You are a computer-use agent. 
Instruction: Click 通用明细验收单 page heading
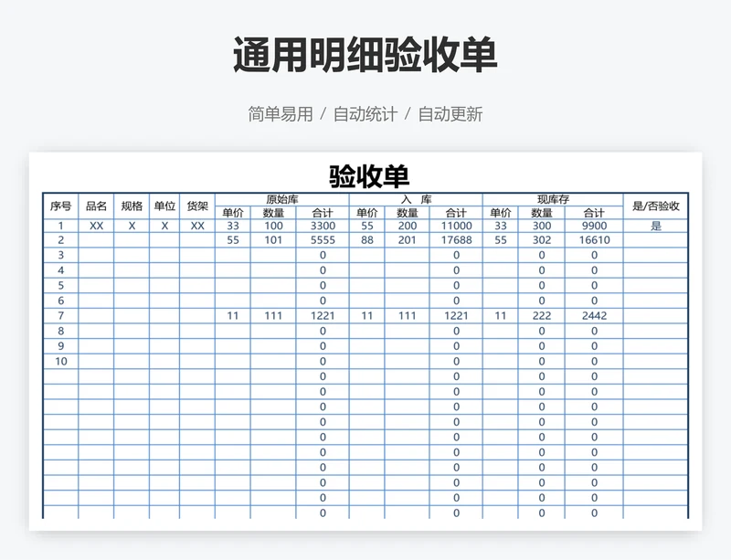tap(365, 55)
